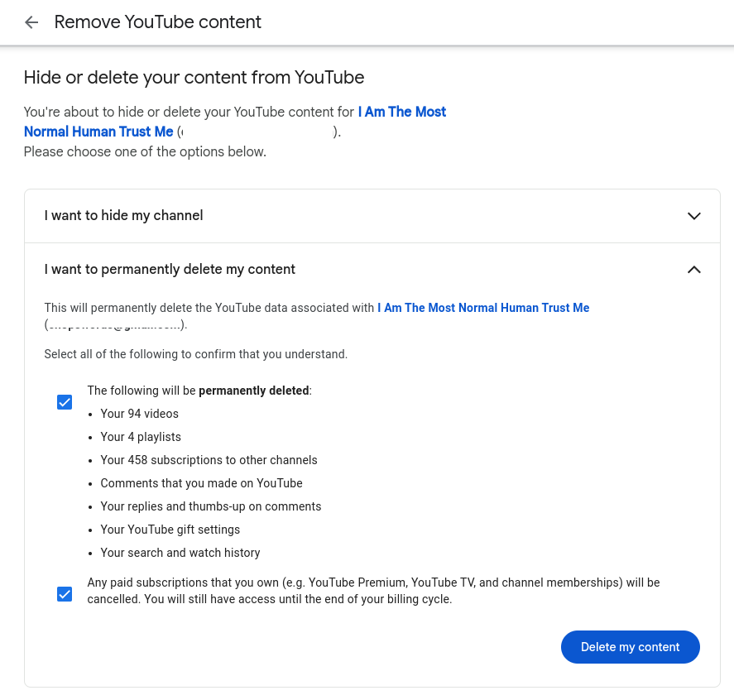The width and height of the screenshot is (734, 700).
Task: Click the 'Hide or delete your content from YouTube' heading
Action: 194,77
